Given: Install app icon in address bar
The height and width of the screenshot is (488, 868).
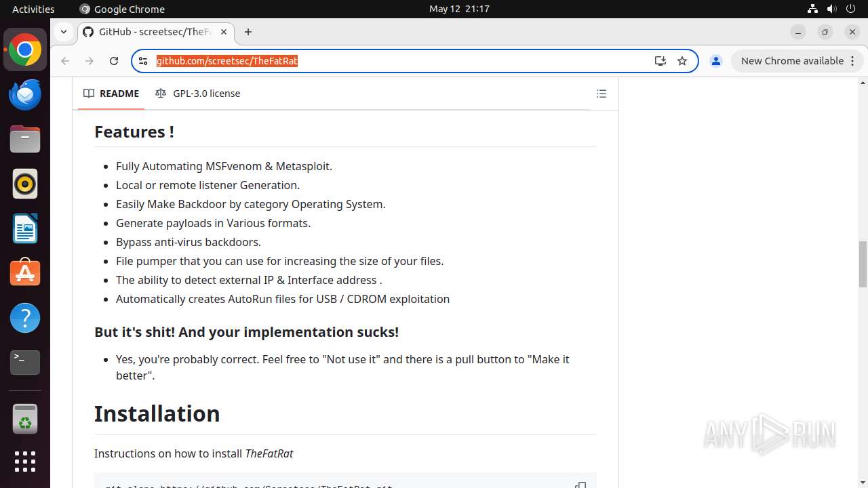Looking at the screenshot, I should coord(660,61).
